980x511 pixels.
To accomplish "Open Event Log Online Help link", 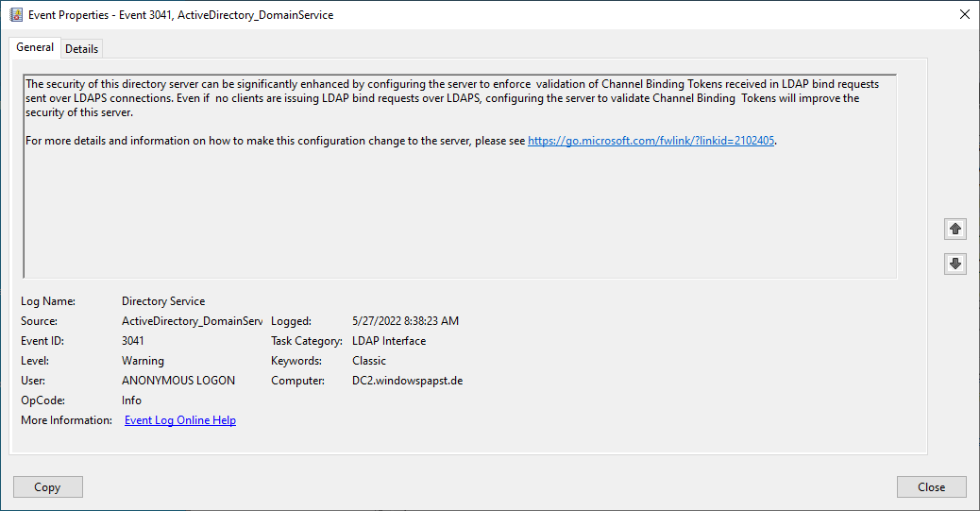I will [179, 420].
